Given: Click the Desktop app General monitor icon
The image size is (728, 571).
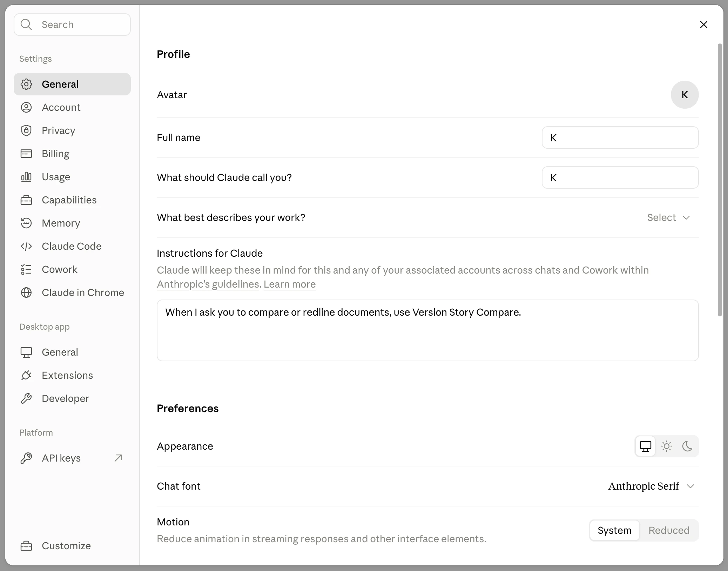Looking at the screenshot, I should (x=26, y=352).
